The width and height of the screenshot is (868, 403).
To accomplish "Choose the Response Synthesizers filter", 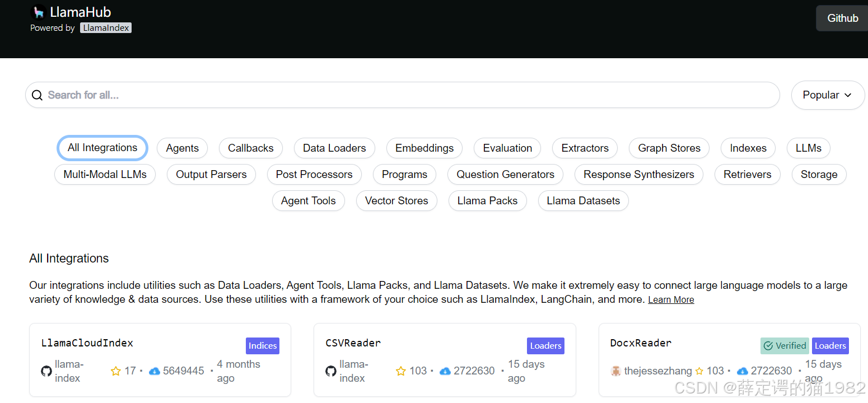I will [x=639, y=175].
